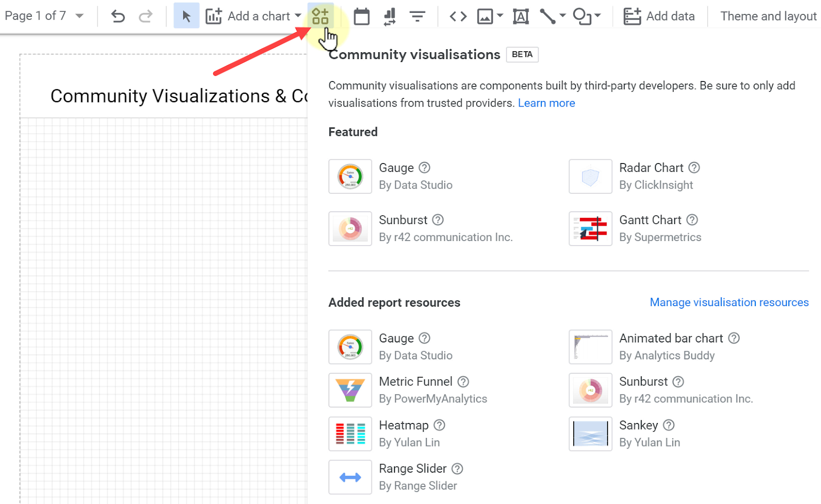Screen dimensions: 821x504
Task: Select the Sankey thumbnail
Action: coord(590,434)
